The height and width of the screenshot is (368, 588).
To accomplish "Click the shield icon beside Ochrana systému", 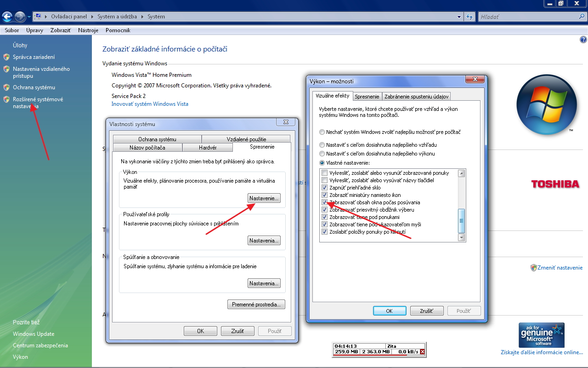I will 6,87.
